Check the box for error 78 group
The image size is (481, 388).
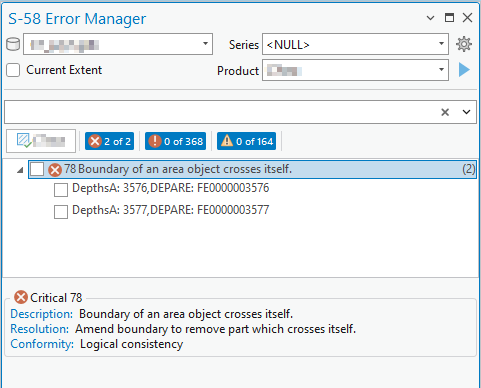[37, 169]
